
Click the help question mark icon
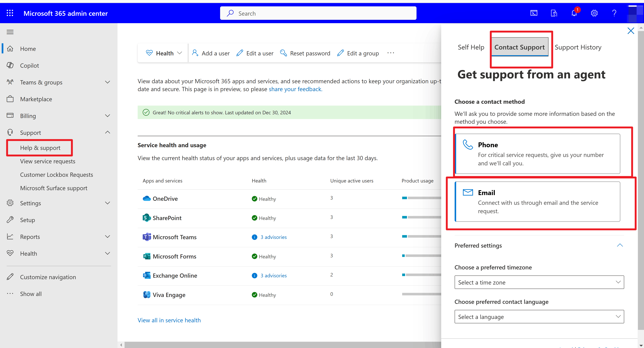pos(614,13)
